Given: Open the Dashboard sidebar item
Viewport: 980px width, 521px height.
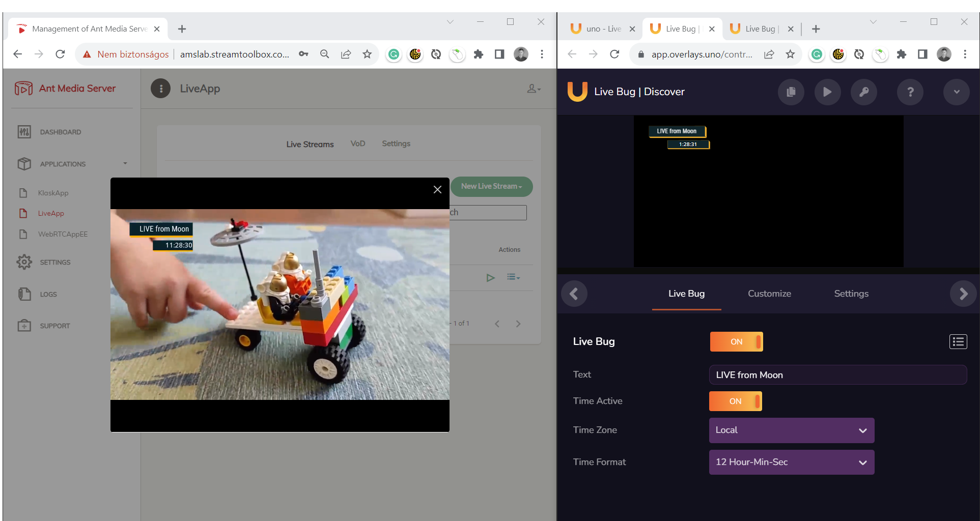Looking at the screenshot, I should [60, 132].
